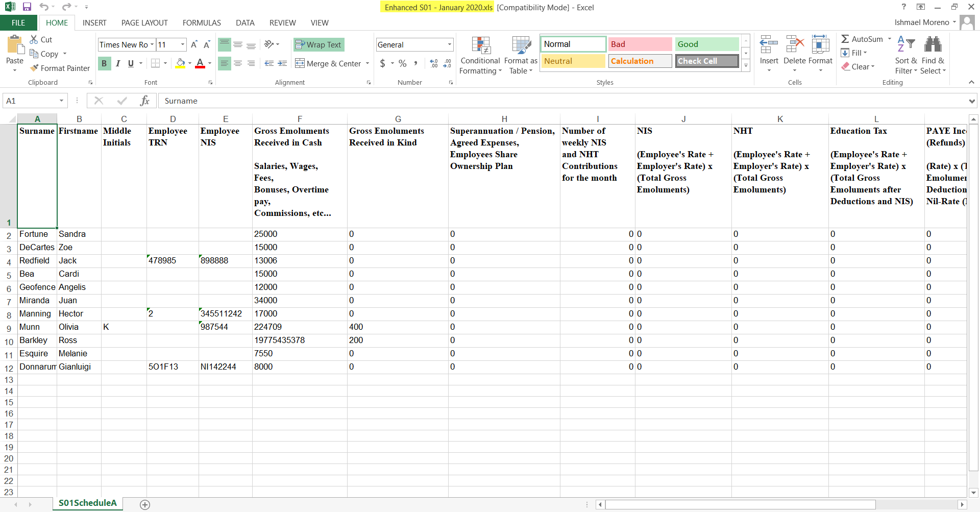Viewport: 980px width, 512px height.
Task: Toggle Align Left horizontal alignment
Action: pos(225,63)
